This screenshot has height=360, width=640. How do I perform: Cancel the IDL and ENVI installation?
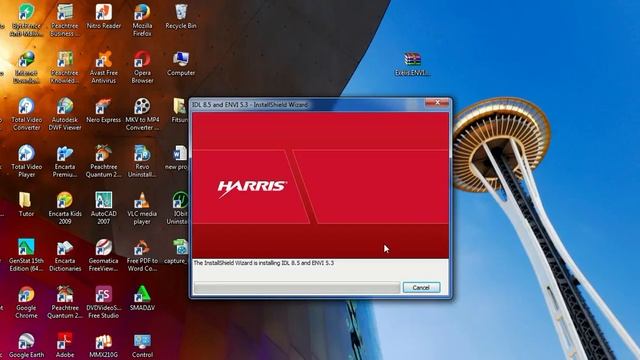[421, 287]
